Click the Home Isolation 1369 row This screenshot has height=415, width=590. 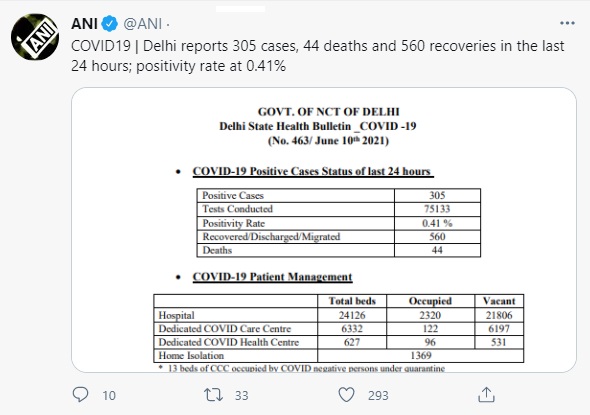coord(339,356)
